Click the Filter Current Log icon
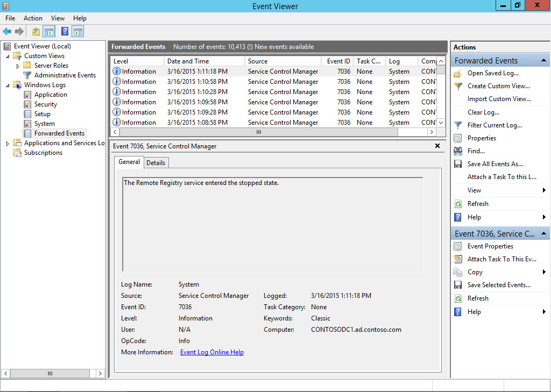551x392 pixels. (x=458, y=125)
